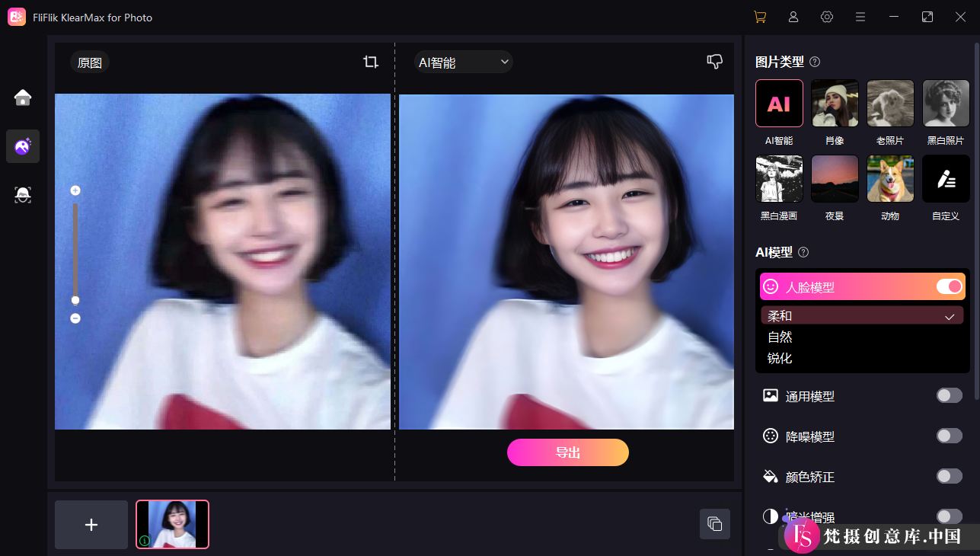Click the 原图 label button
980x556 pixels.
(90, 62)
